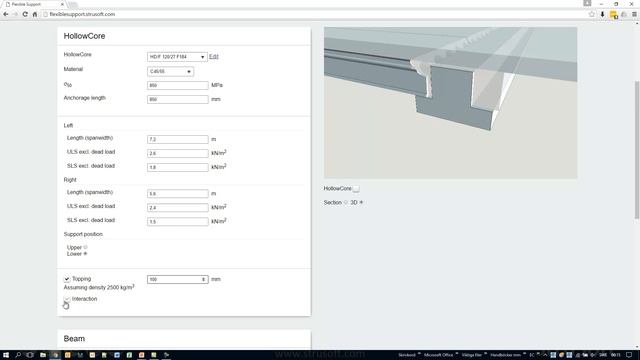This screenshot has width=640, height=360.
Task: Open the Windows Start menu
Action: (6, 355)
